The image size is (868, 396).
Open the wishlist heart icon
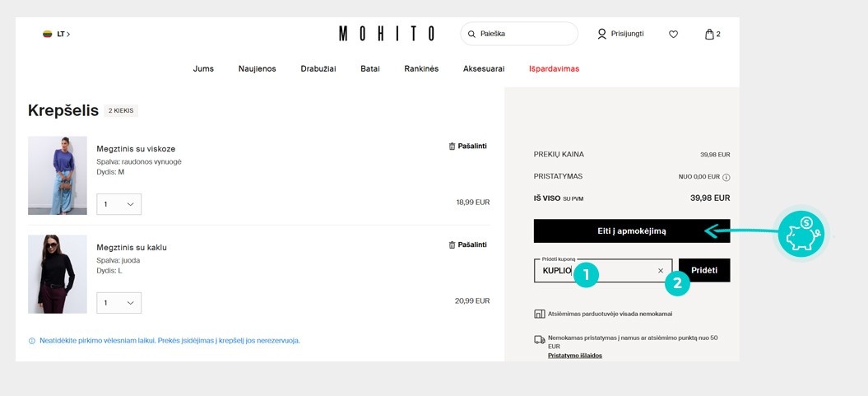pyautogui.click(x=673, y=35)
